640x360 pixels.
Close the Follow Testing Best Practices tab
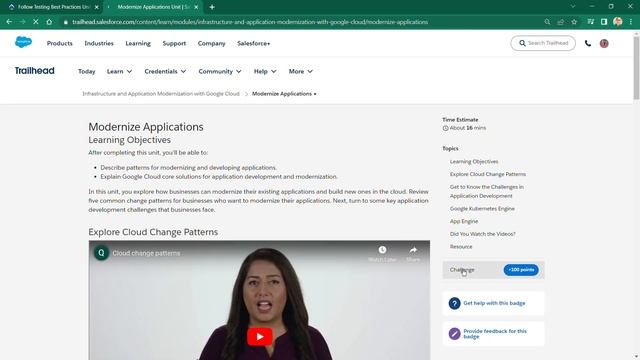(96, 7)
